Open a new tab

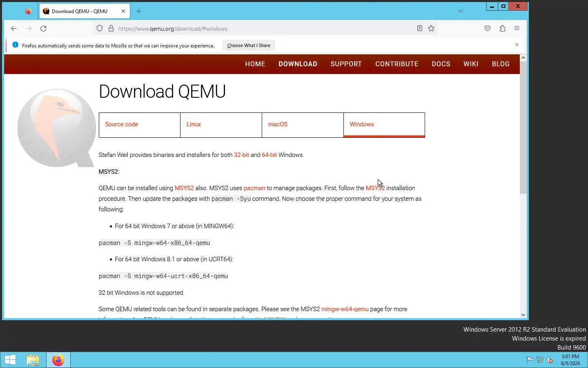138,11
